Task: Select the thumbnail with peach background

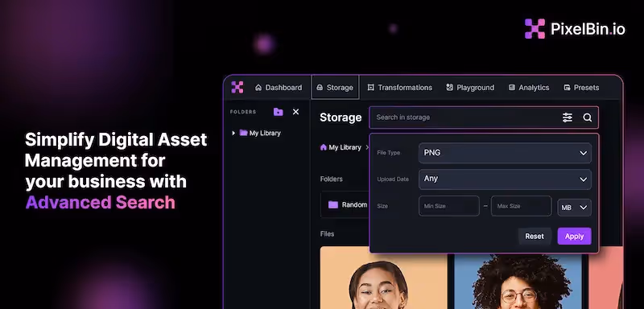Action: point(384,278)
